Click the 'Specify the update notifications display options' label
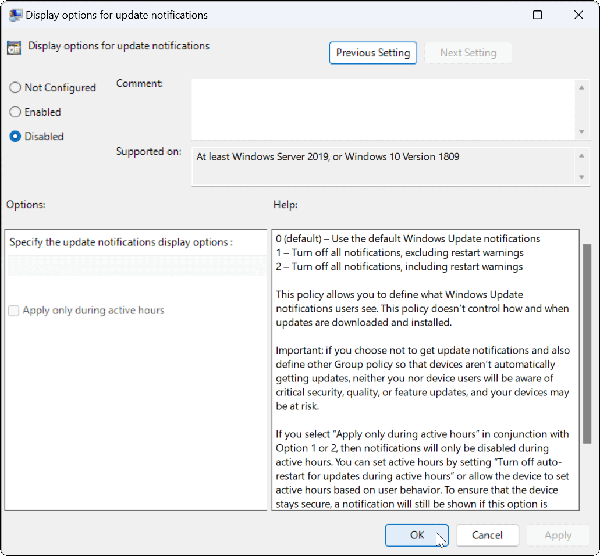This screenshot has width=600, height=560. click(x=121, y=242)
